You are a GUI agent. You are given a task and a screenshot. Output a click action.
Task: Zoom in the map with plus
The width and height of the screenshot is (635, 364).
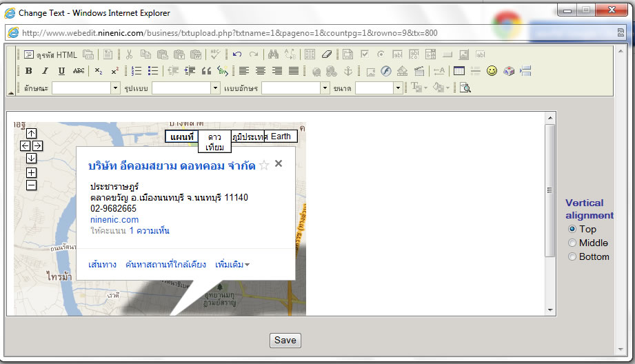point(31,173)
